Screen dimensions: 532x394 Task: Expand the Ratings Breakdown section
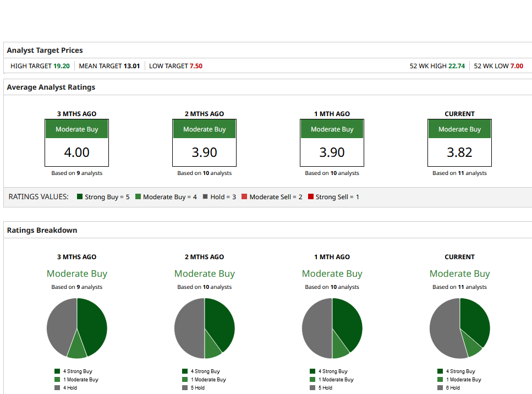pyautogui.click(x=41, y=230)
